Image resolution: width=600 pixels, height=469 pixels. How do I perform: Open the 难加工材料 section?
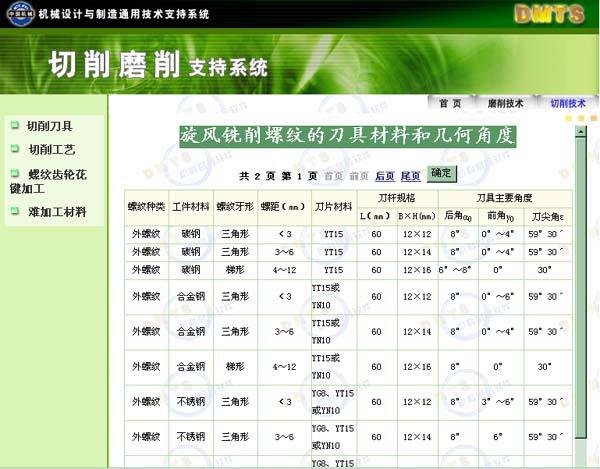[x=57, y=212]
